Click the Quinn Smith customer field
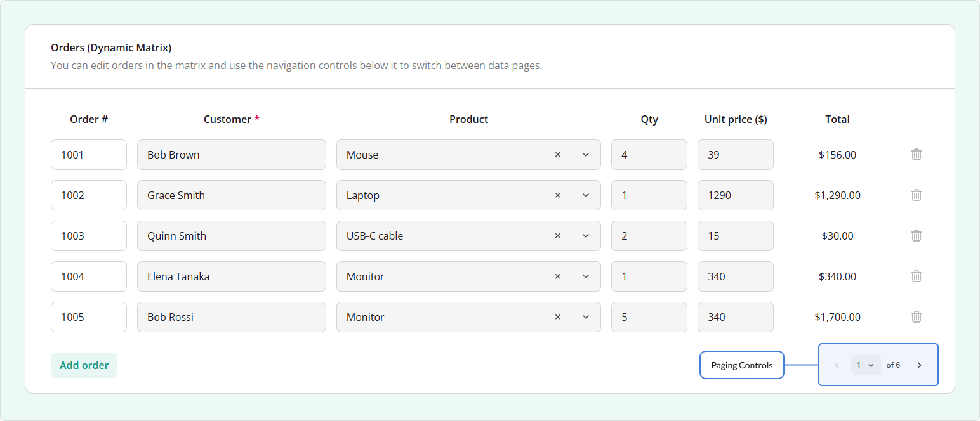The image size is (980, 421). point(232,236)
